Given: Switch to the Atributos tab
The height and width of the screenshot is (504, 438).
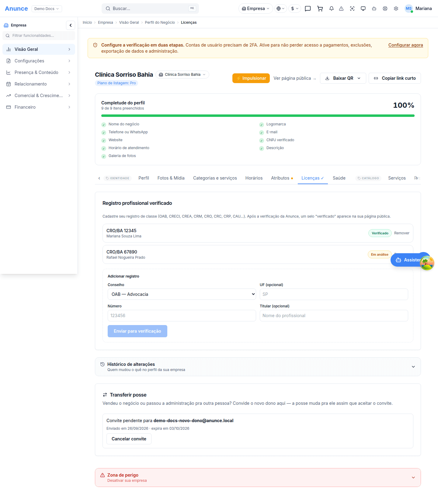Looking at the screenshot, I should click(x=282, y=178).
